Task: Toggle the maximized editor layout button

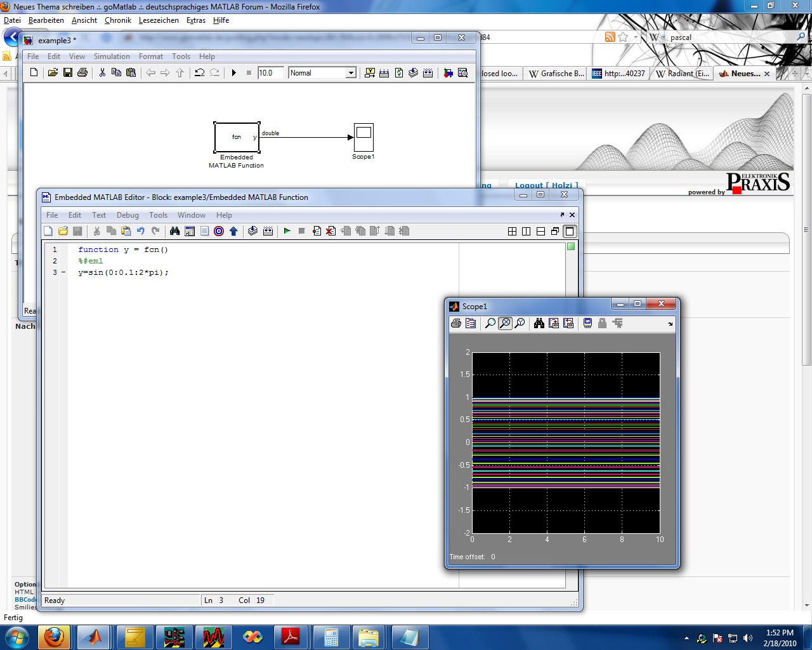Action: pos(570,231)
